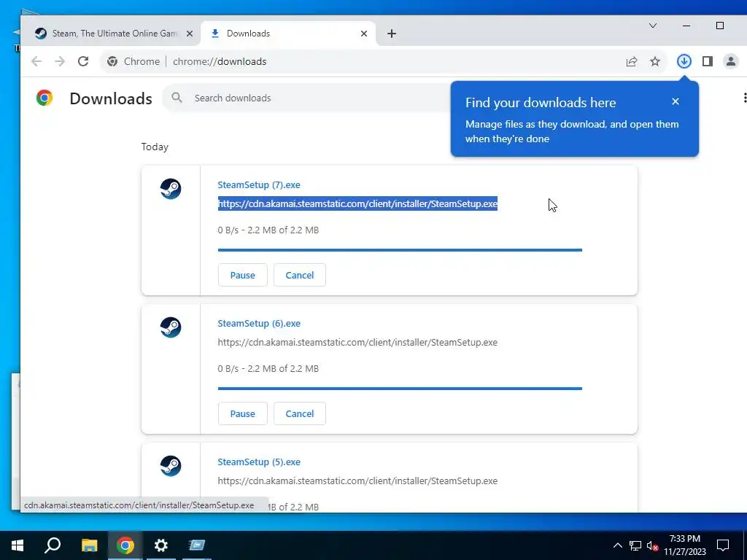Click the SteamSetup (6).exe source URL
The image size is (747, 560).
[x=357, y=343]
